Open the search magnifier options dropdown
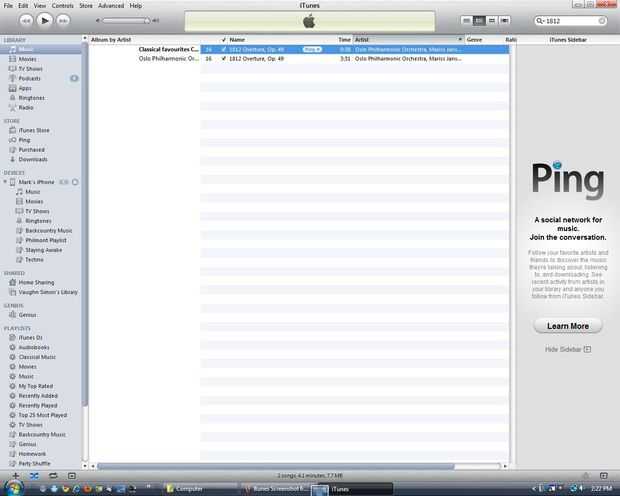This screenshot has width=620, height=496. point(540,21)
